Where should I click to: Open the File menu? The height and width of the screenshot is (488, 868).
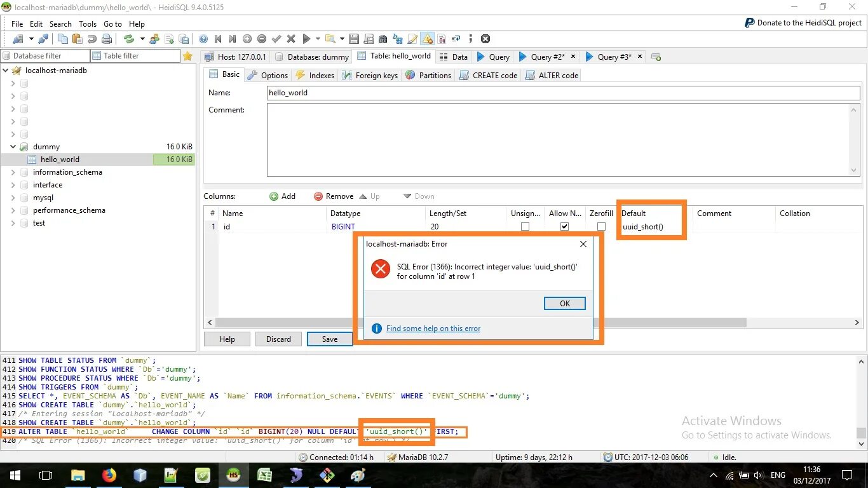(x=17, y=24)
